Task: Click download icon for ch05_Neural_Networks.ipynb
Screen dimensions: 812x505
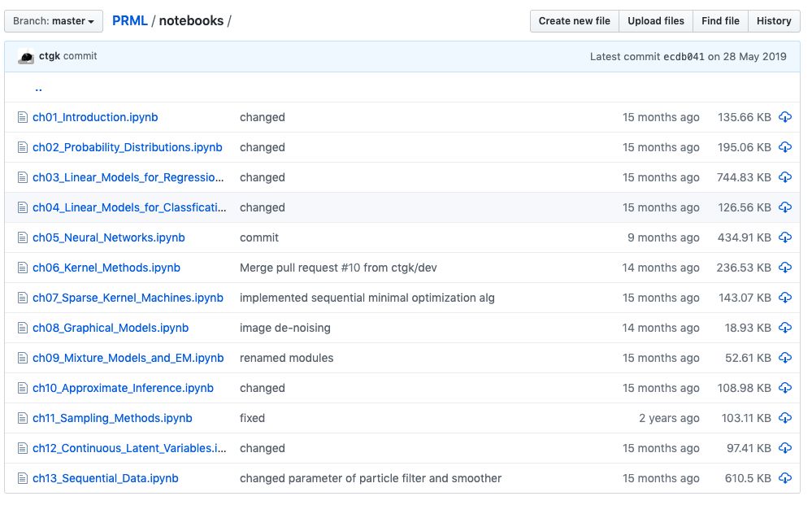Action: tap(784, 237)
